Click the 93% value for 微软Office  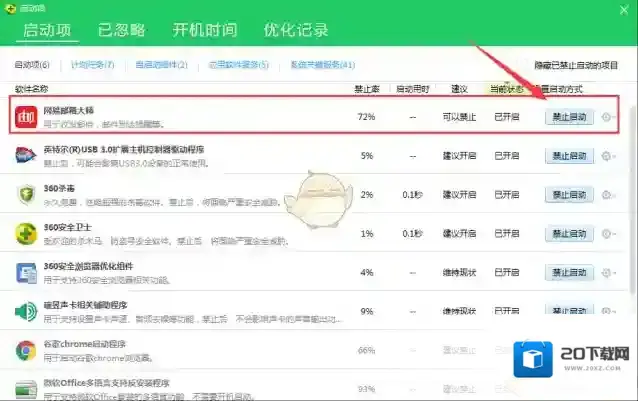pyautogui.click(x=366, y=390)
